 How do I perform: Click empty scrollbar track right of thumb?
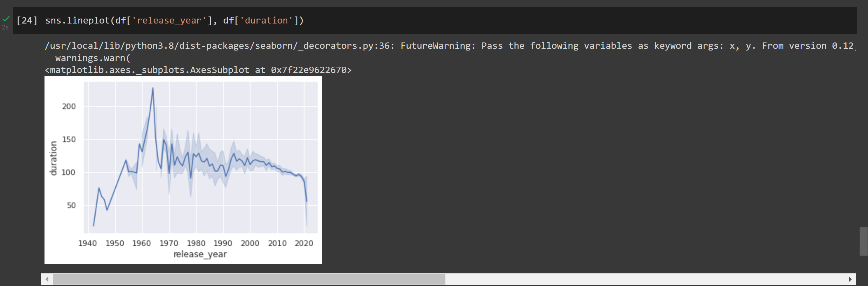(x=645, y=279)
